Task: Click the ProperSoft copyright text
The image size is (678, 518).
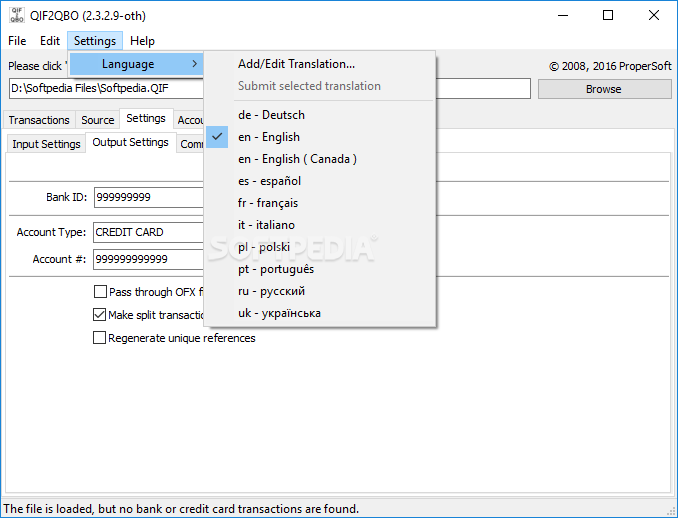Action: (610, 66)
